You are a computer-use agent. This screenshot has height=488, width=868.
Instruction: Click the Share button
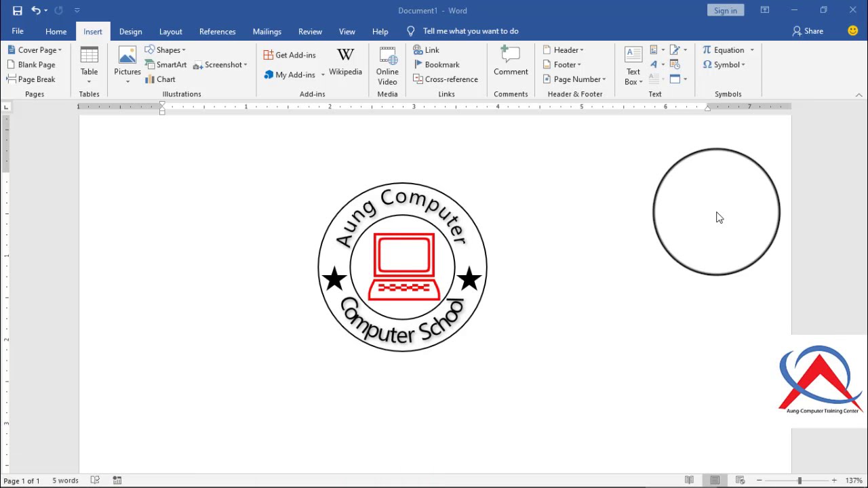pos(808,31)
